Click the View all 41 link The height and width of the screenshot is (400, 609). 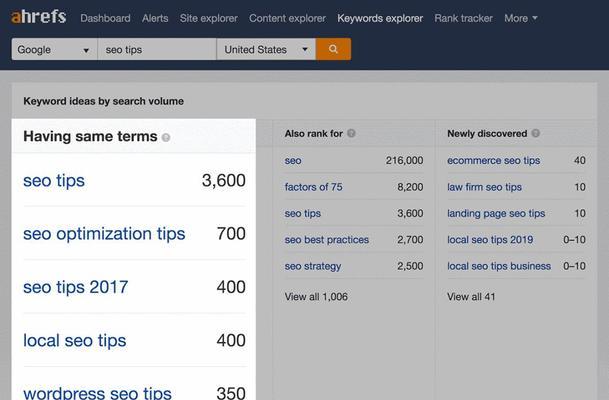point(471,297)
